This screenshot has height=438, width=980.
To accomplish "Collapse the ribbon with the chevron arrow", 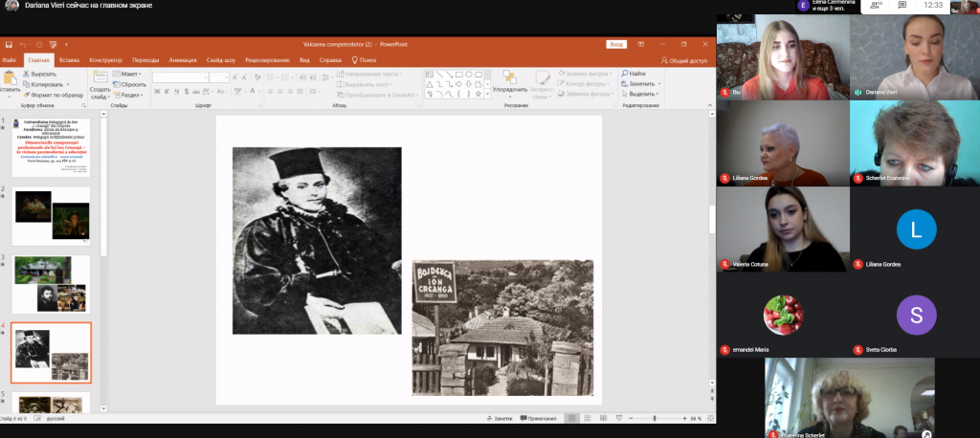I will point(708,105).
